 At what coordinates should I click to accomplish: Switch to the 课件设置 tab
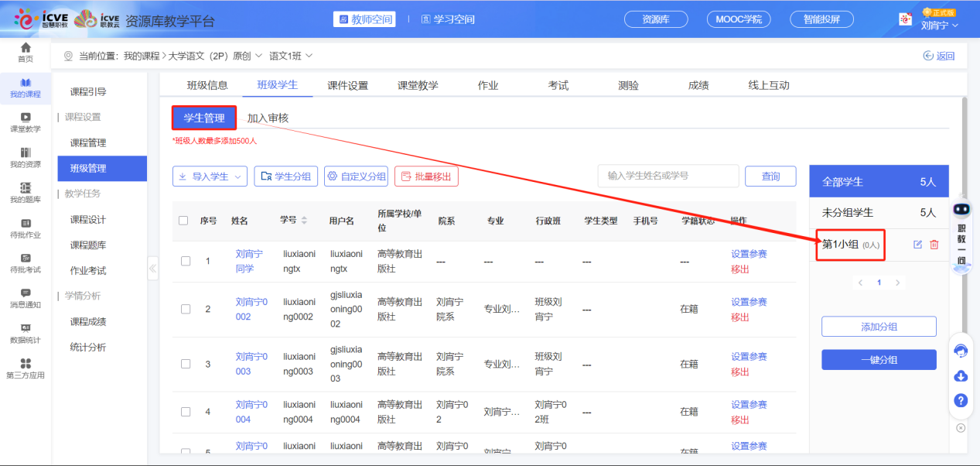point(347,85)
